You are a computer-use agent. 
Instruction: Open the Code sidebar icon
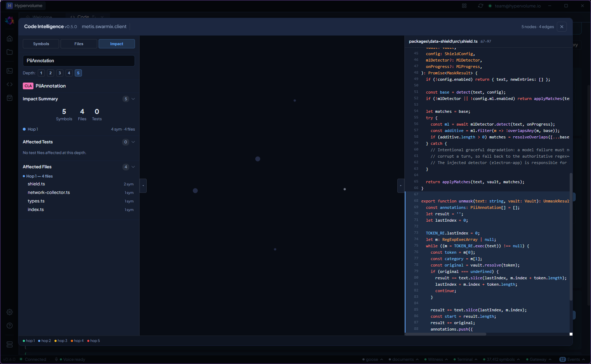10,84
